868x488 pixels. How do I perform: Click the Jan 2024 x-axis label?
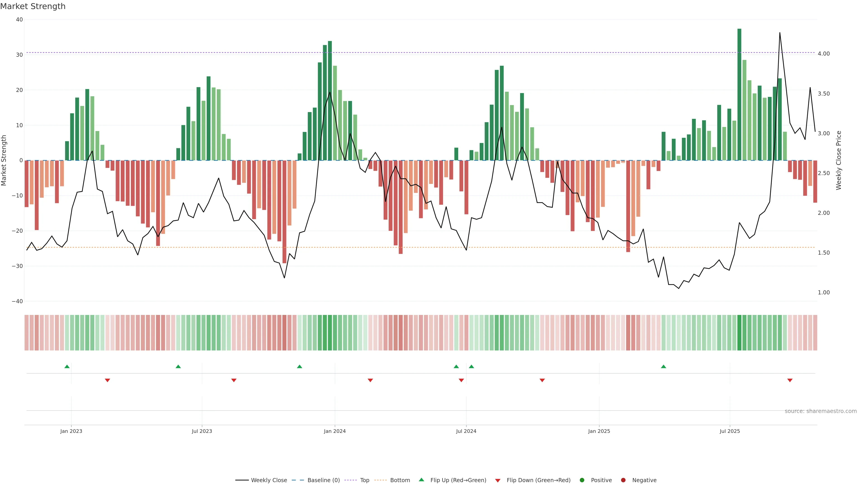coord(335,431)
